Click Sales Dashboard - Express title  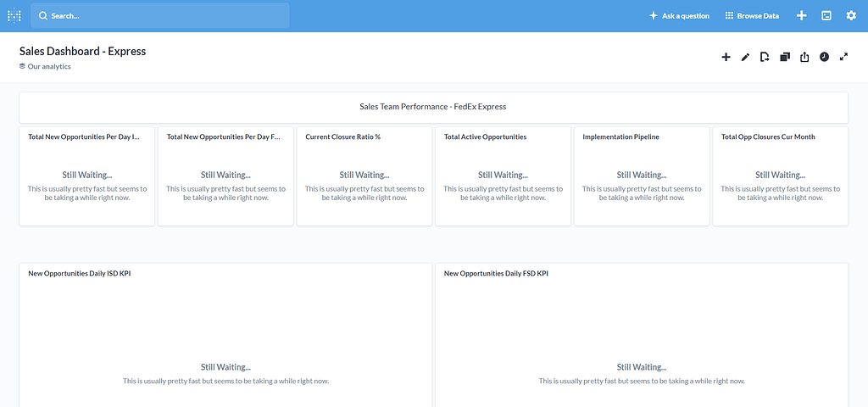[x=82, y=52]
